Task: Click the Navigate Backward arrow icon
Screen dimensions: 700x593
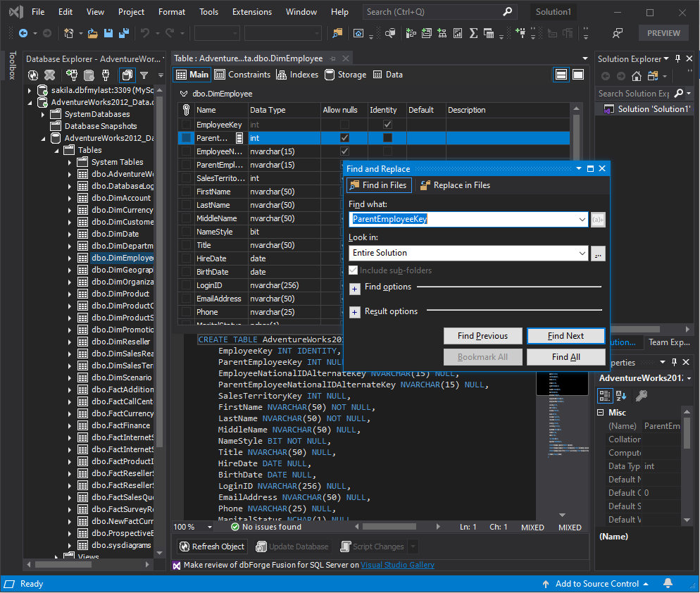Action: pyautogui.click(x=23, y=33)
